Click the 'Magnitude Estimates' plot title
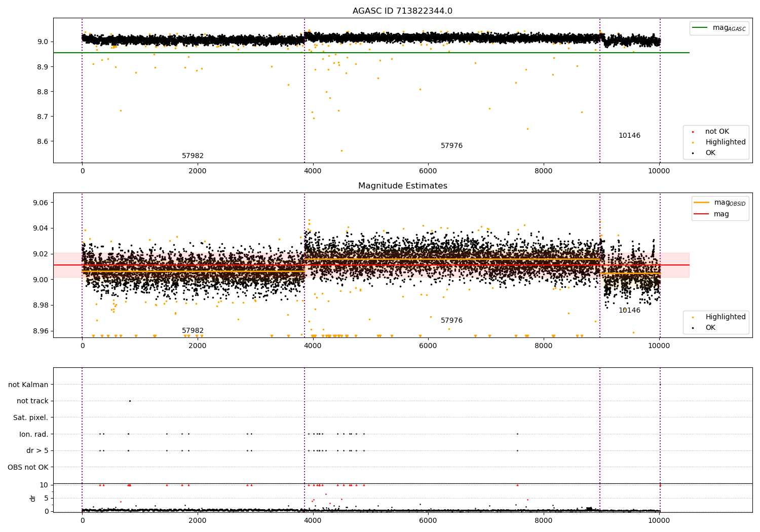 [x=402, y=186]
